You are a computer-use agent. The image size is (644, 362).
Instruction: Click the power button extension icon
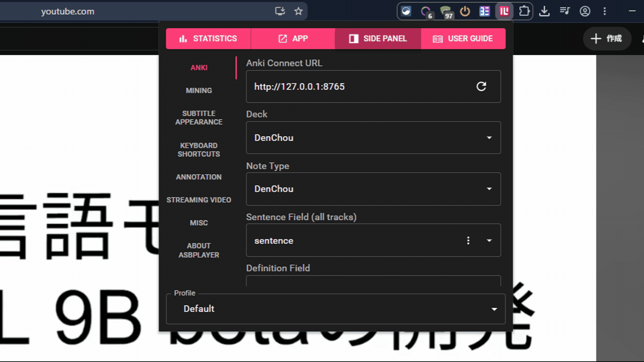[x=465, y=11]
